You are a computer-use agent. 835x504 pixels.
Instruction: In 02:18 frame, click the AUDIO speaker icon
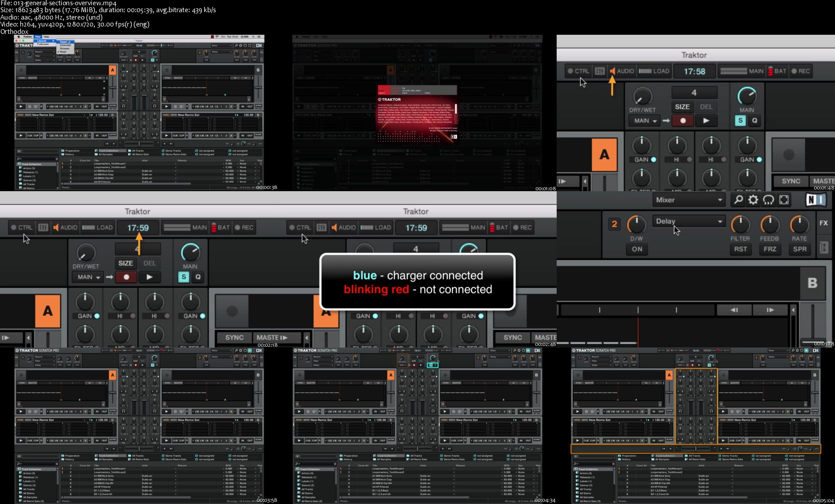(x=56, y=227)
